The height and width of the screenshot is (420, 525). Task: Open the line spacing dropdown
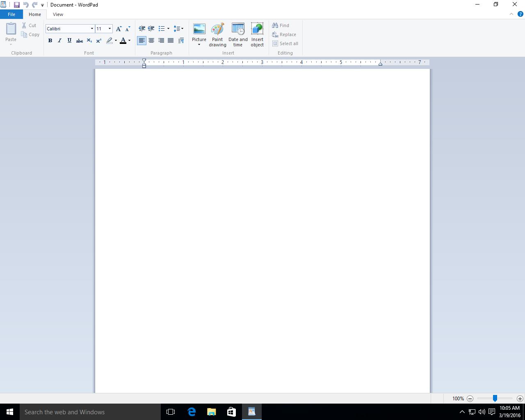(178, 29)
